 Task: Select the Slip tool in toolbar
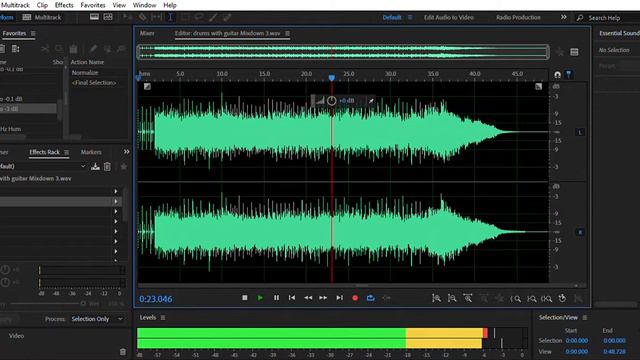click(157, 17)
